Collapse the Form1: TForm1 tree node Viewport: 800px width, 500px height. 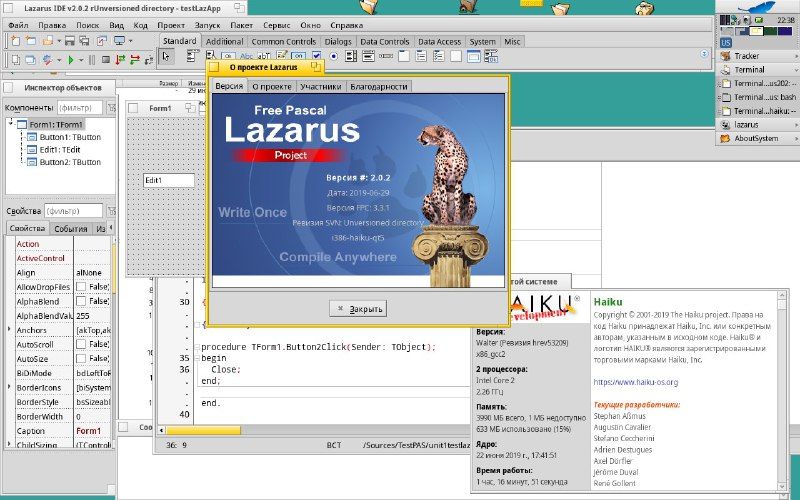pyautogui.click(x=10, y=123)
